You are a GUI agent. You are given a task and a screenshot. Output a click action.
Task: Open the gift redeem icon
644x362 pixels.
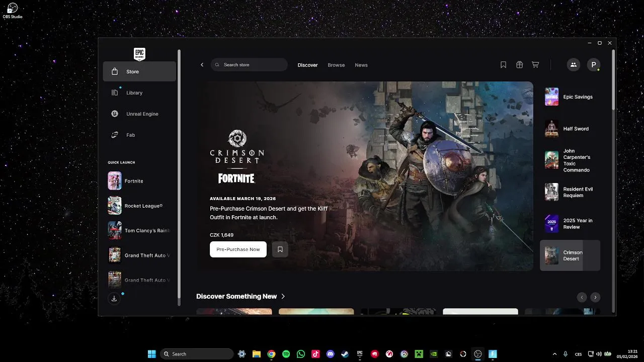pyautogui.click(x=519, y=65)
